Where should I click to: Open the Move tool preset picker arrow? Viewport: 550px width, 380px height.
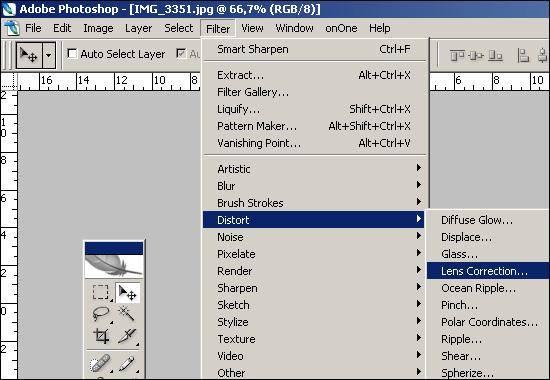49,55
